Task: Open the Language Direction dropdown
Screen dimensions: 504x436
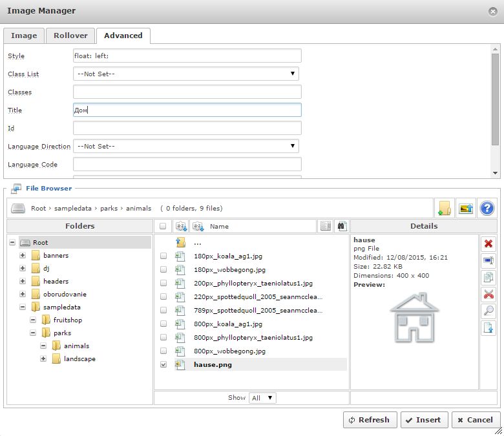Action: [186, 146]
